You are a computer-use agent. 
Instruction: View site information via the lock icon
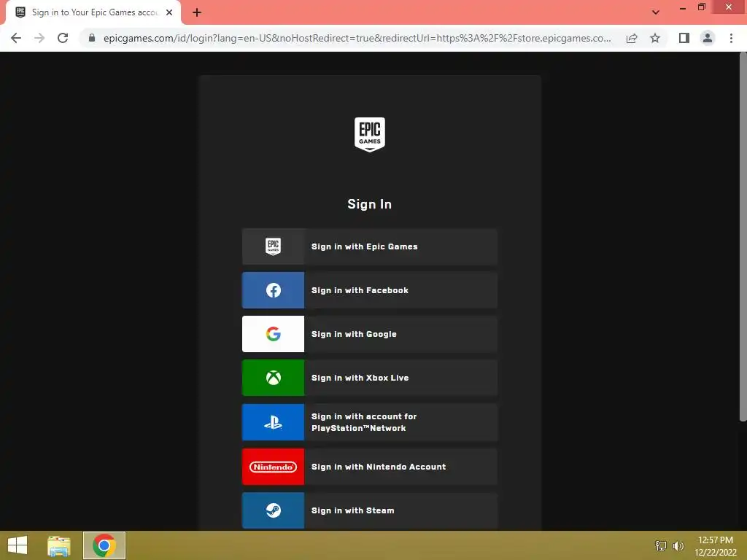pyautogui.click(x=92, y=38)
